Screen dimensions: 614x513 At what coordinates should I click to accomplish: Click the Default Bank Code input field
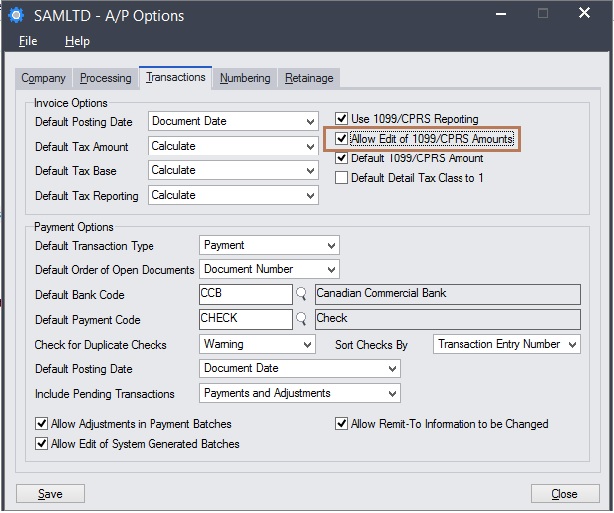point(246,294)
